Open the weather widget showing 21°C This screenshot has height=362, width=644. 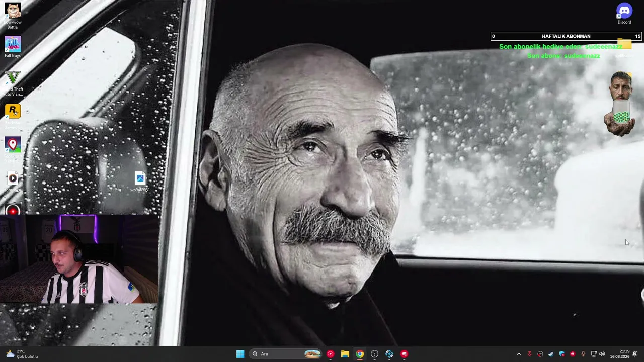(22, 354)
